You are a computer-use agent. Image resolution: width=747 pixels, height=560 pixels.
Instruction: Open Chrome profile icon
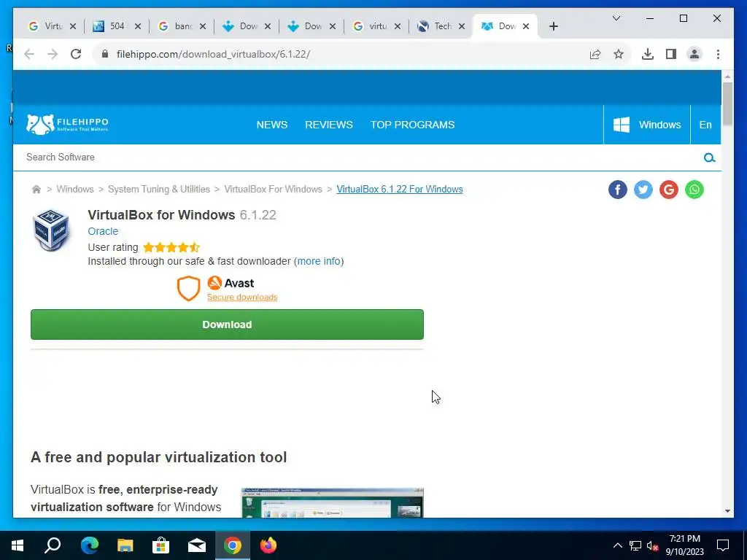pos(694,54)
